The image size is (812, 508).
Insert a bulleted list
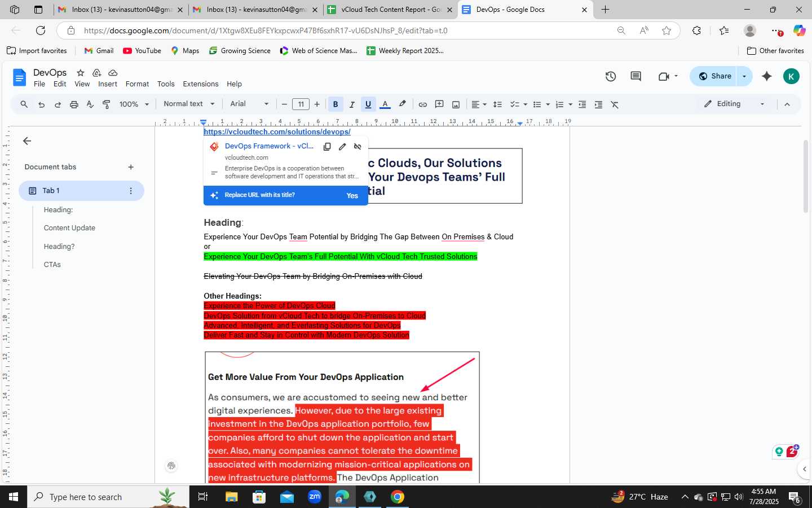pyautogui.click(x=537, y=104)
